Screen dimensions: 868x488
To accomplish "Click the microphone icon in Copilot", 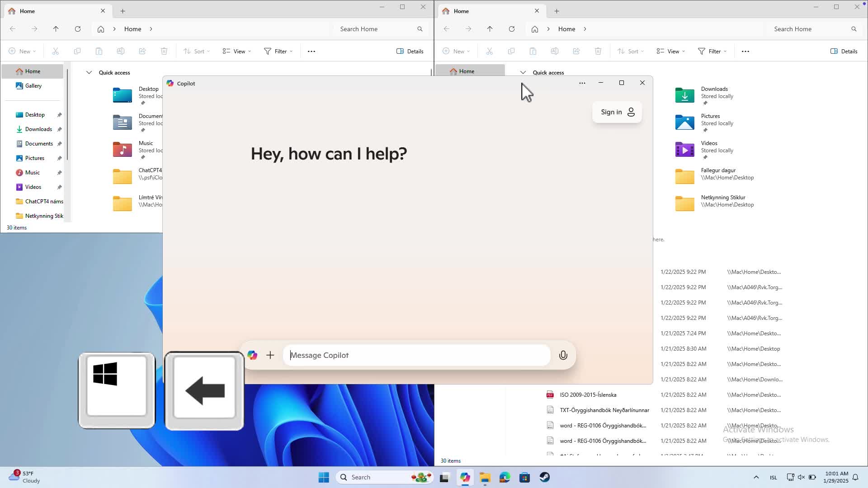I will (563, 355).
